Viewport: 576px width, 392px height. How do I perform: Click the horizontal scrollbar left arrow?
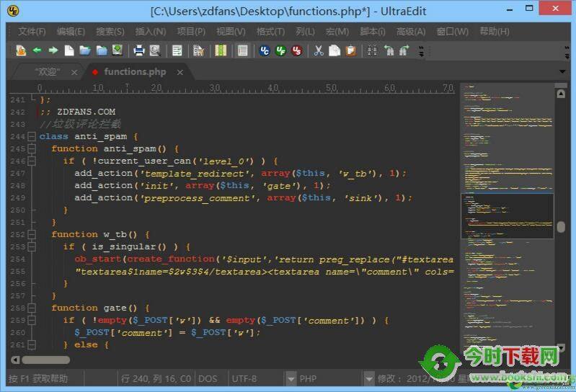[x=15, y=360]
